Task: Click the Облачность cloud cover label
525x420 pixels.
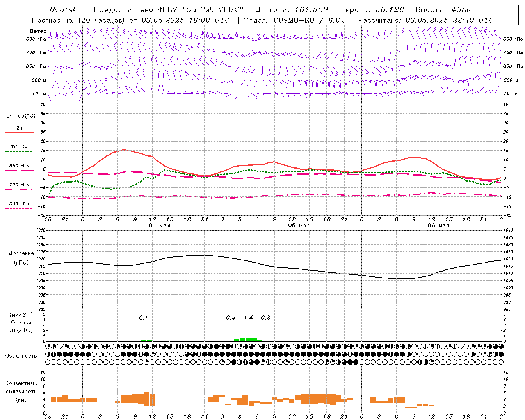Action: [21, 356]
